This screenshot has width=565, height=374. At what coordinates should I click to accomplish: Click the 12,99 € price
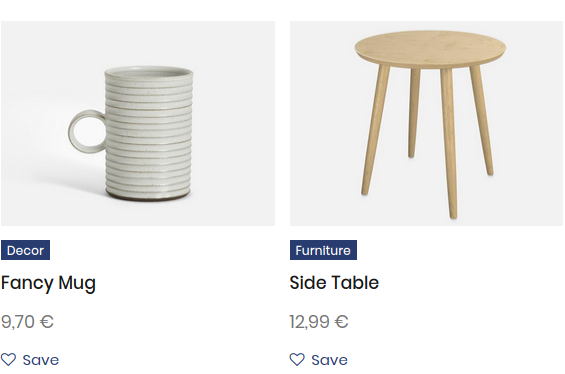click(319, 322)
